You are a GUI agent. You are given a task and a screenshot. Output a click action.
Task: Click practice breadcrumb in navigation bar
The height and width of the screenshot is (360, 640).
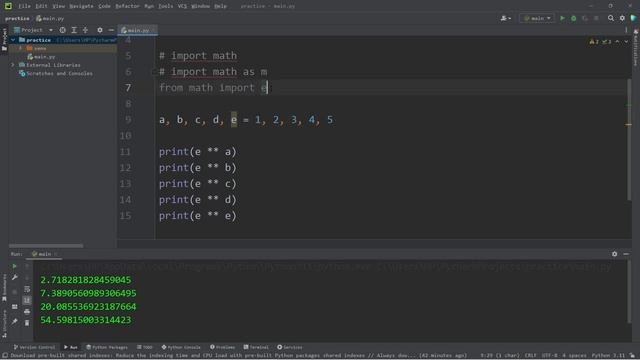click(x=17, y=18)
